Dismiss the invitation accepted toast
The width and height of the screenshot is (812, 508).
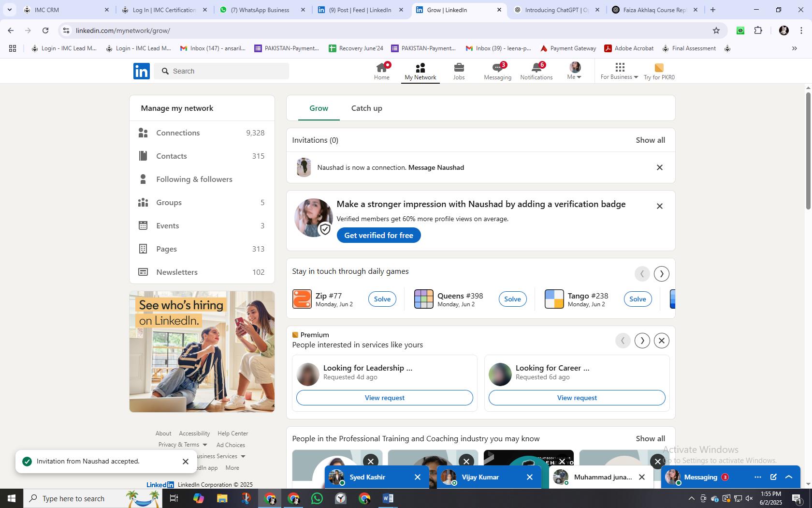tap(185, 462)
